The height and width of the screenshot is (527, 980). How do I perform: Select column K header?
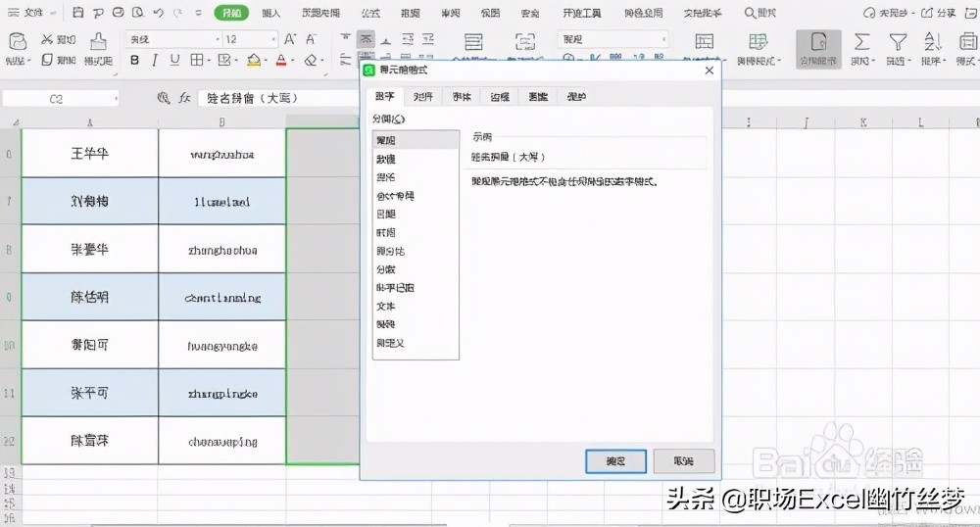point(863,122)
